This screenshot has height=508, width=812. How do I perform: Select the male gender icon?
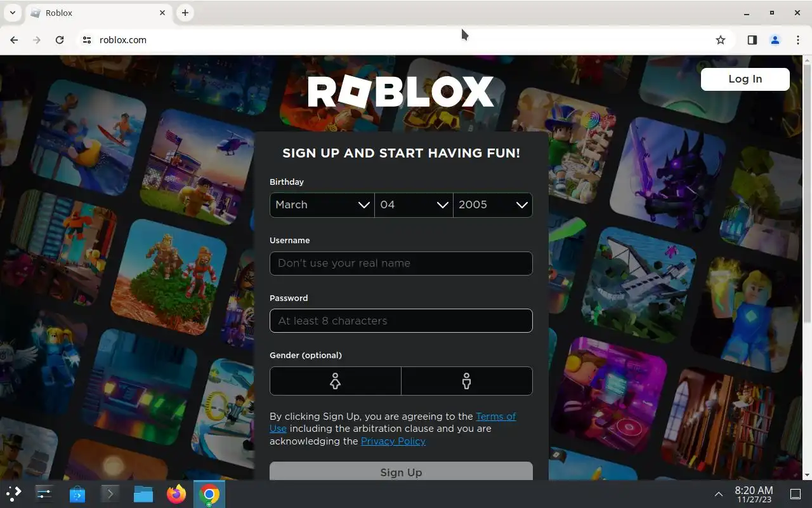click(x=467, y=381)
